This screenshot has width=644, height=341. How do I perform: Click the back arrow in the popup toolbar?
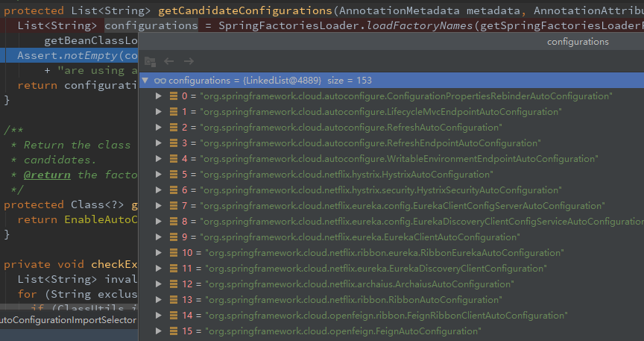[168, 61]
